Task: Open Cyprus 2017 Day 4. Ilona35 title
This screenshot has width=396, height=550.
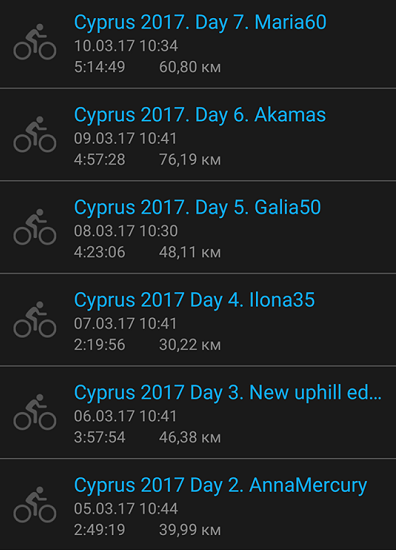Action: 194,300
